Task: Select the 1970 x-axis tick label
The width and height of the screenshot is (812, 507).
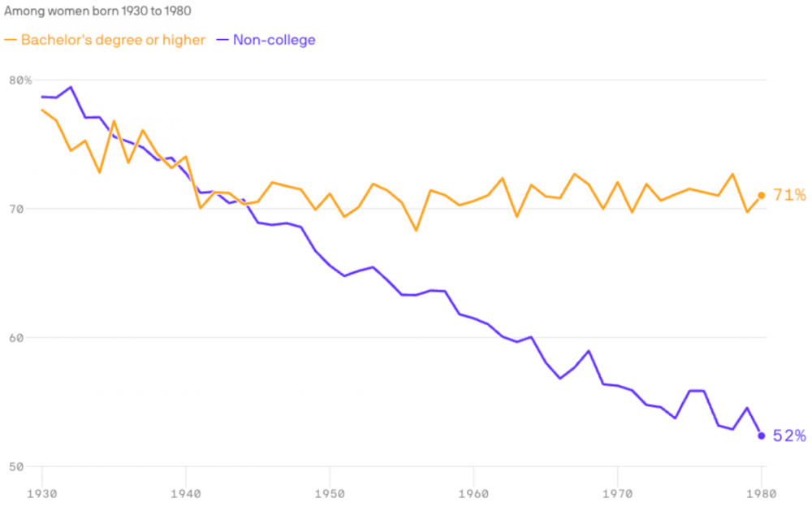Action: tap(617, 492)
